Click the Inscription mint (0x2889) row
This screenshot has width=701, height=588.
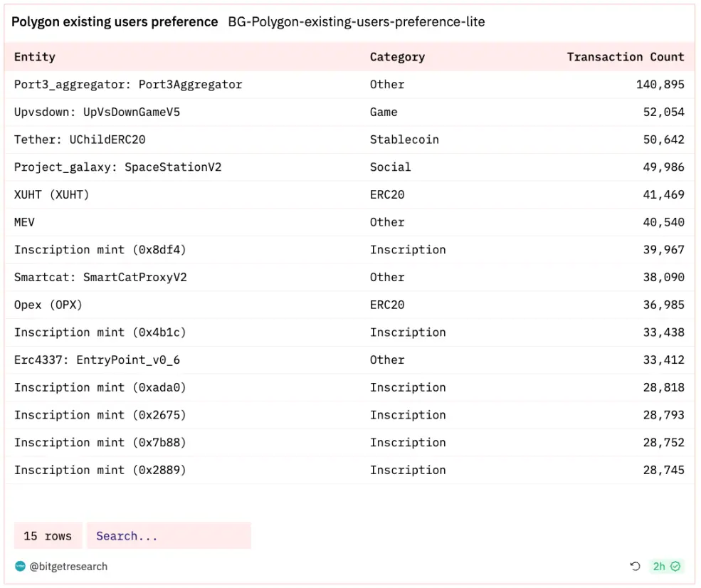[100, 470]
